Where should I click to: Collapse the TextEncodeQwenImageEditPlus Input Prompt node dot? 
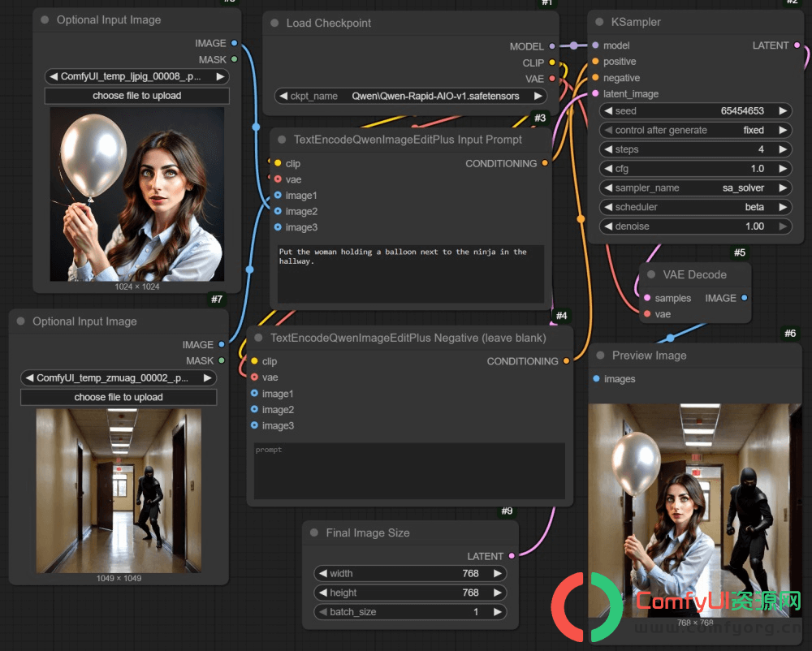click(x=282, y=140)
